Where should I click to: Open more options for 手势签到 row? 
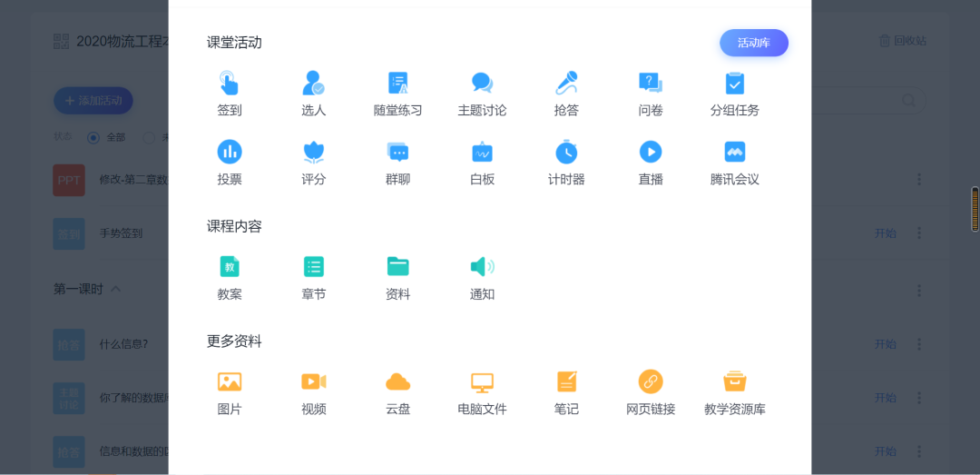[x=919, y=233]
